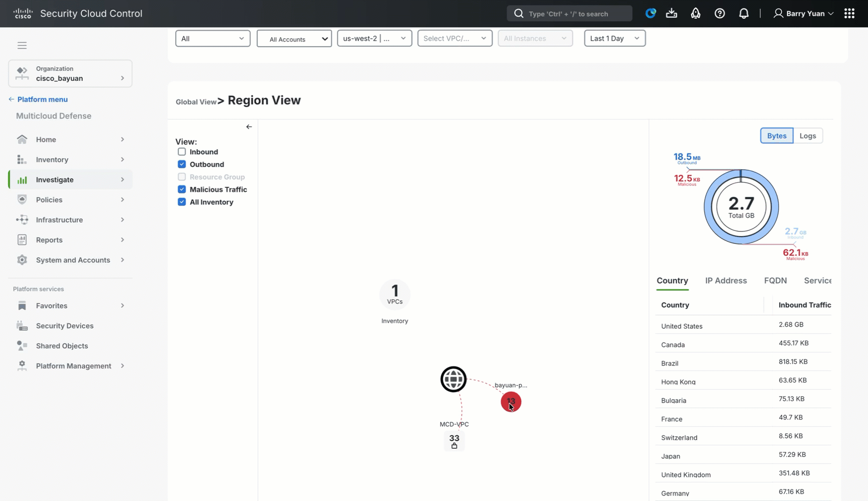Disable the Malicious Traffic checkbox

tap(181, 189)
